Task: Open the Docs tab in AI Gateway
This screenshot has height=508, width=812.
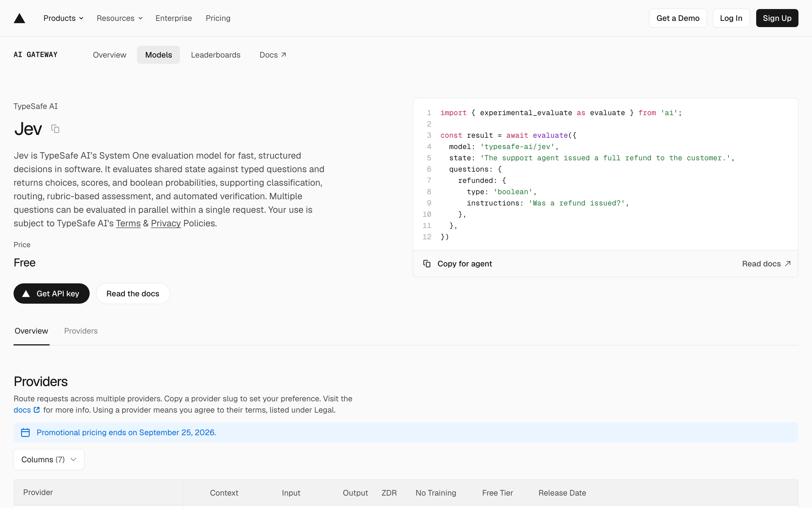Action: (273, 55)
